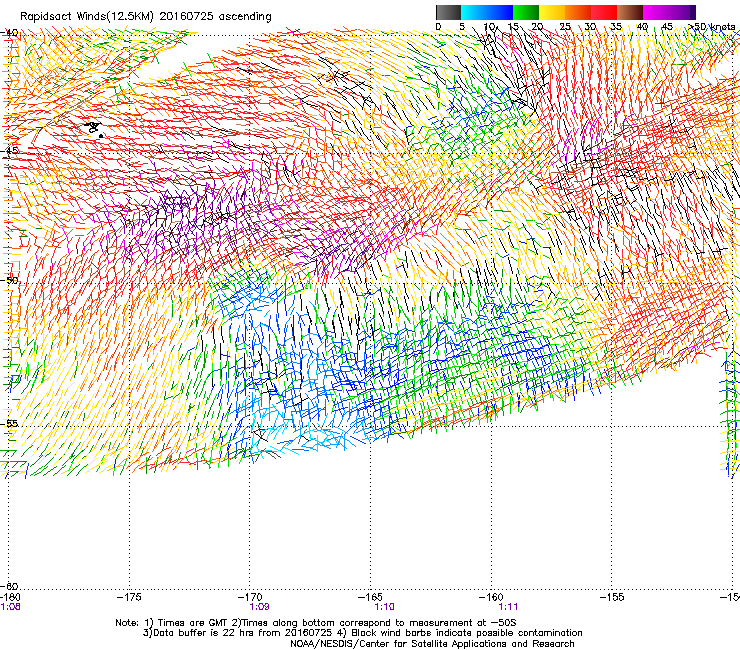Select the -55 latitude axis label
This screenshot has width=740, height=650.
coord(10,424)
